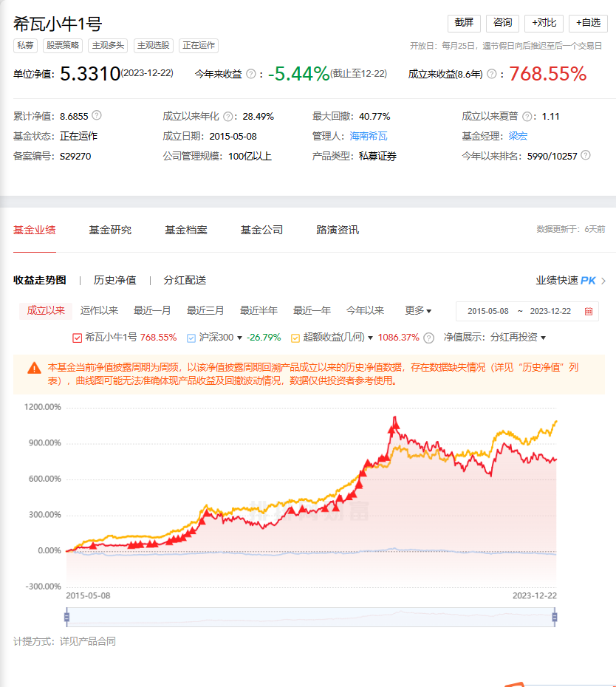Click 计提方式 详见产品合同 text

point(64,641)
